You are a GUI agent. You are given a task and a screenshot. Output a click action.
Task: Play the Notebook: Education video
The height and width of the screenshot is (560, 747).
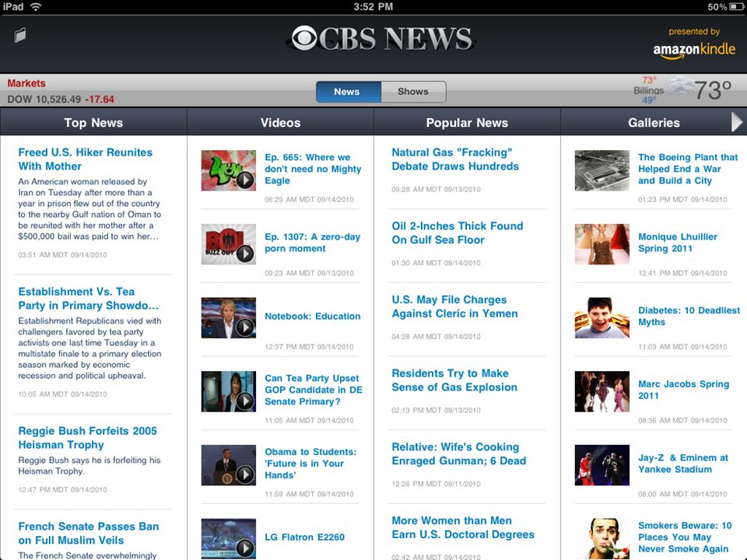pyautogui.click(x=228, y=317)
